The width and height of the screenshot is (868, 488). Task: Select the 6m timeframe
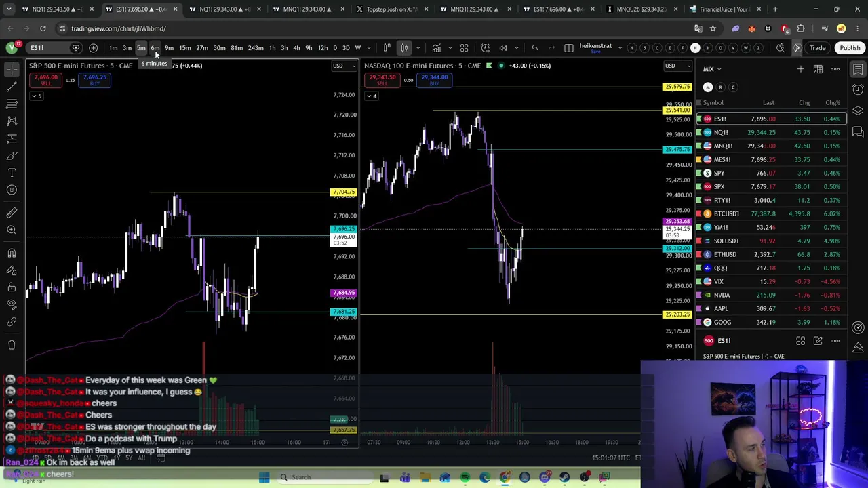pyautogui.click(x=155, y=48)
